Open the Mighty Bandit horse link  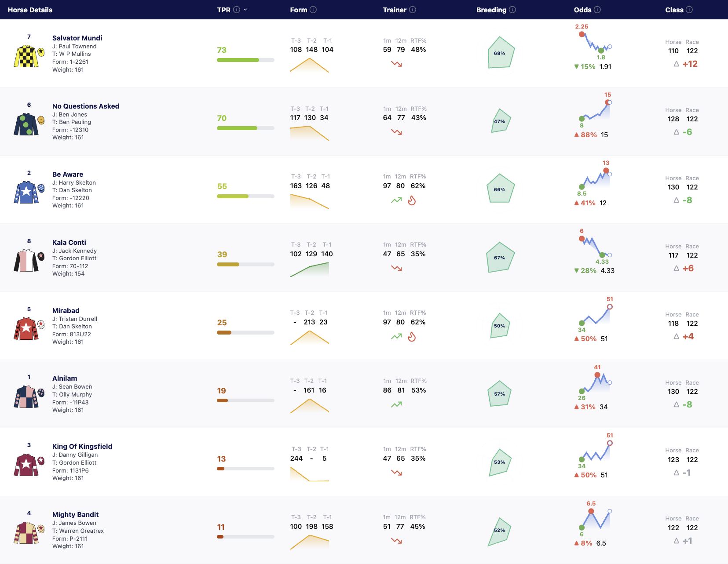point(75,515)
